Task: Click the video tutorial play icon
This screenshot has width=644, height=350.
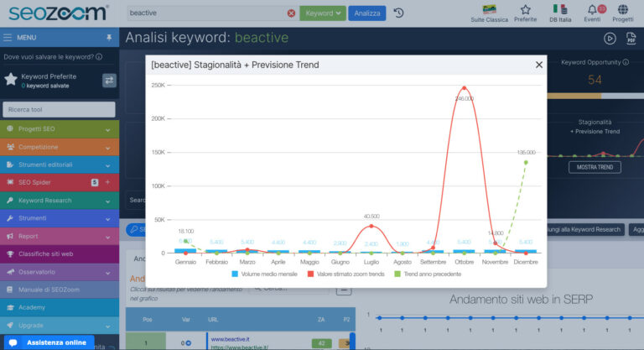Action: (610, 38)
